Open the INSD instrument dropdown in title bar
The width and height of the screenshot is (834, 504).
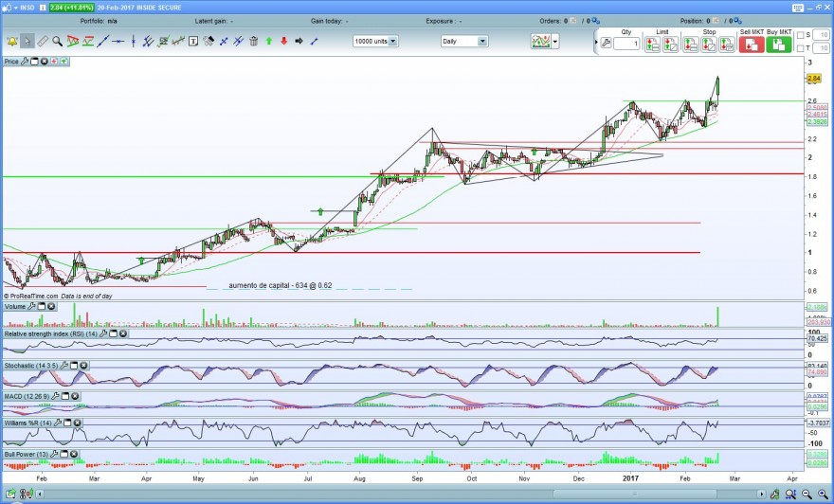tap(15, 8)
